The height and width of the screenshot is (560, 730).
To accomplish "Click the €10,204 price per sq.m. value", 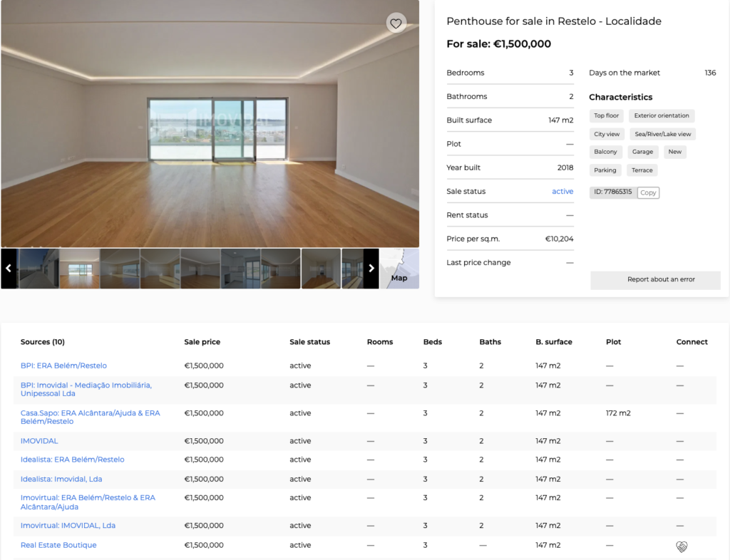I will (x=559, y=239).
